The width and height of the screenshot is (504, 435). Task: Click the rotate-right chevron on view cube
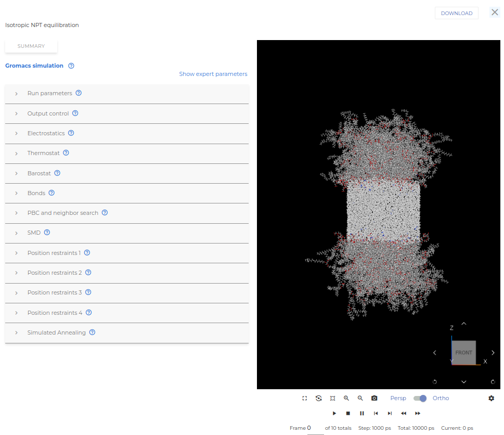coord(493,353)
